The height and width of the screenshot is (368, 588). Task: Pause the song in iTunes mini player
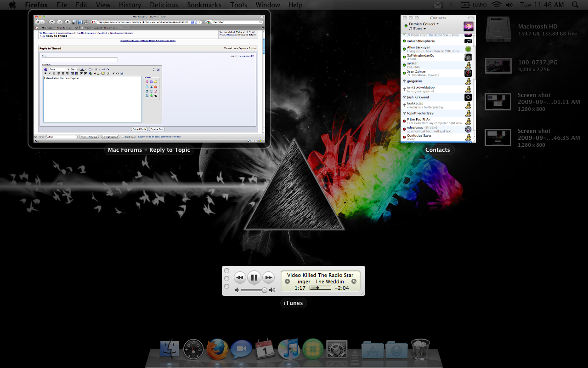tap(254, 277)
